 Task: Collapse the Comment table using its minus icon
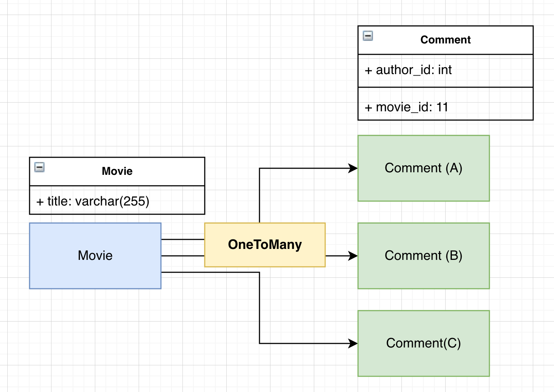pos(368,36)
